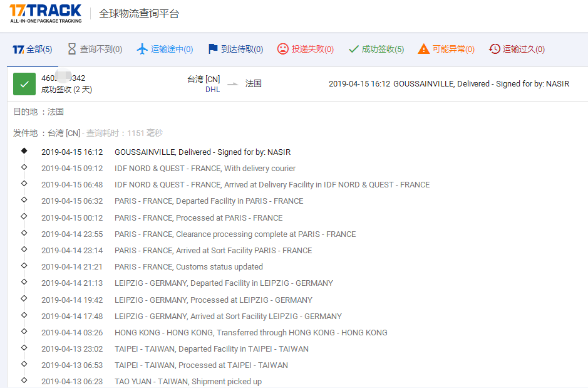Click the hourglass 查询不到 icon
588x388 pixels.
coord(71,49)
